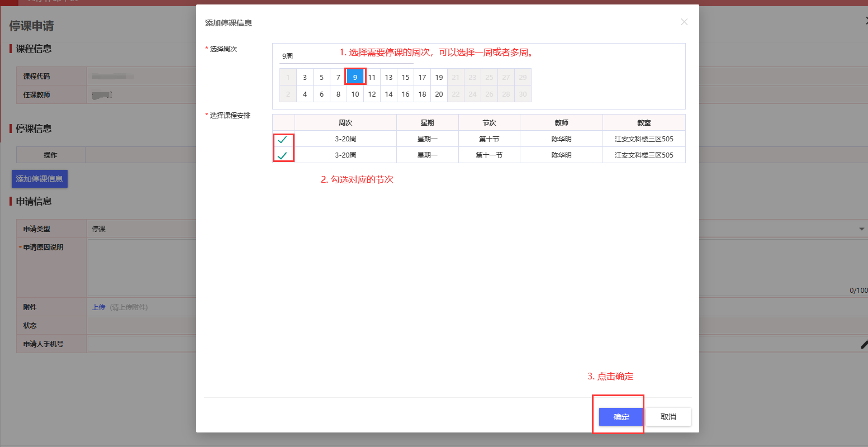Uncheck the 第十节 course row checkbox
Screen dimensions: 868x447
(x=283, y=139)
